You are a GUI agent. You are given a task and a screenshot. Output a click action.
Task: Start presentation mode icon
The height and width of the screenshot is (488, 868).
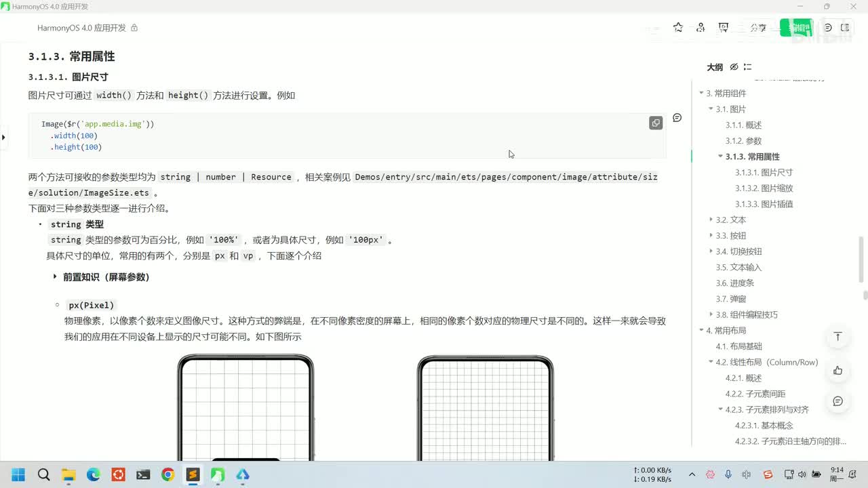tap(724, 28)
